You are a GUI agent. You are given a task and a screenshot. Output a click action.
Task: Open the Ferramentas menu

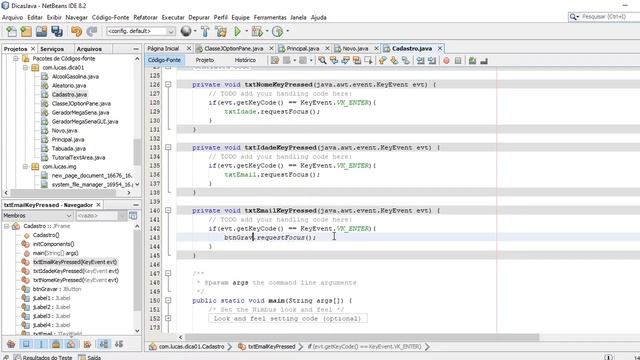pyautogui.click(x=270, y=18)
